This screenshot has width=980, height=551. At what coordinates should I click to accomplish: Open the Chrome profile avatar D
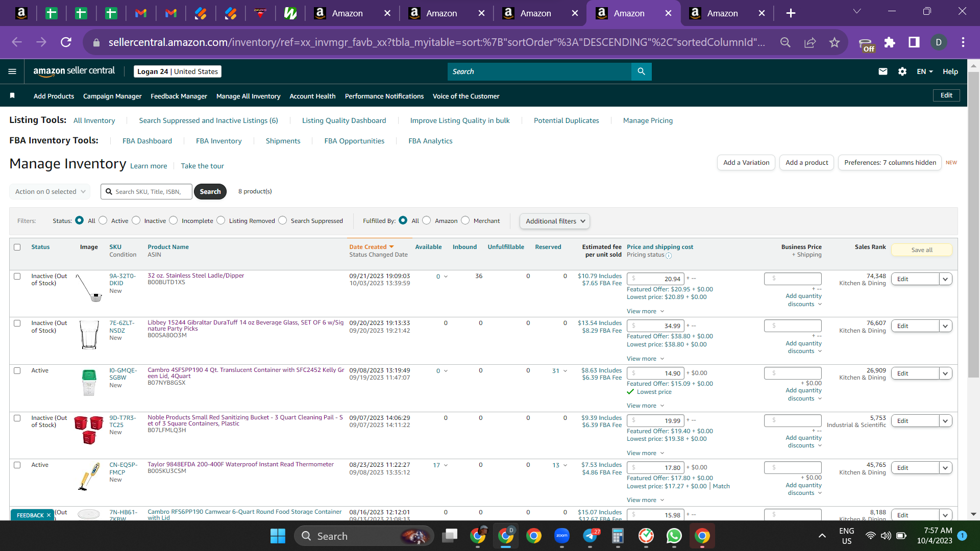pyautogui.click(x=938, y=42)
